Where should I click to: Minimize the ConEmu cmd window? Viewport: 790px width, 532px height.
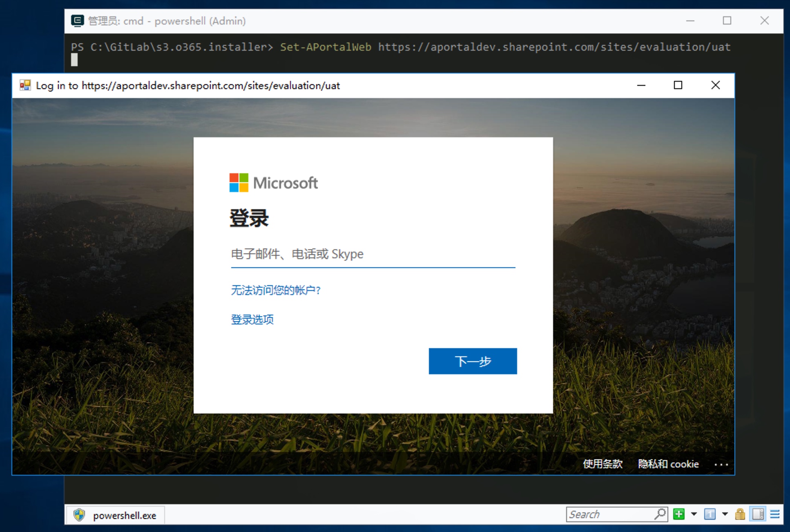[x=690, y=21]
